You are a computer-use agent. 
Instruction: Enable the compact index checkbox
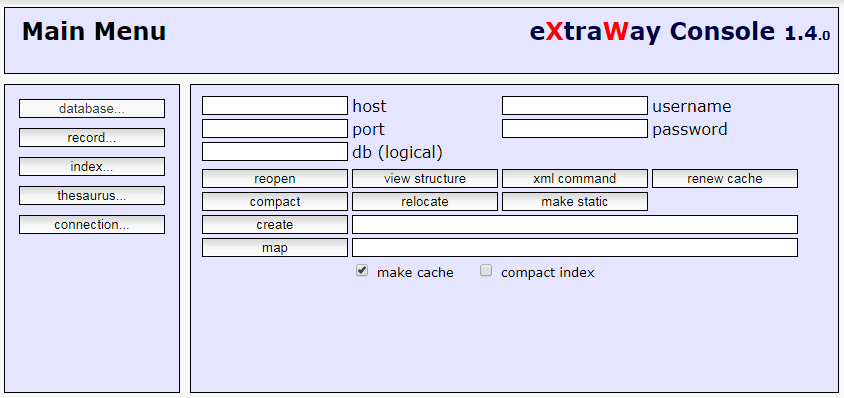[486, 271]
